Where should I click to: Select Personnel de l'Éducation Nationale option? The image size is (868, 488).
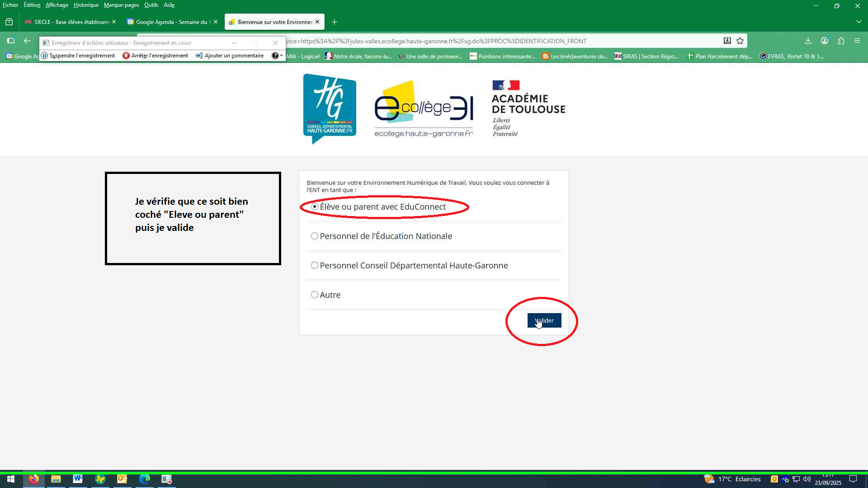pos(315,236)
